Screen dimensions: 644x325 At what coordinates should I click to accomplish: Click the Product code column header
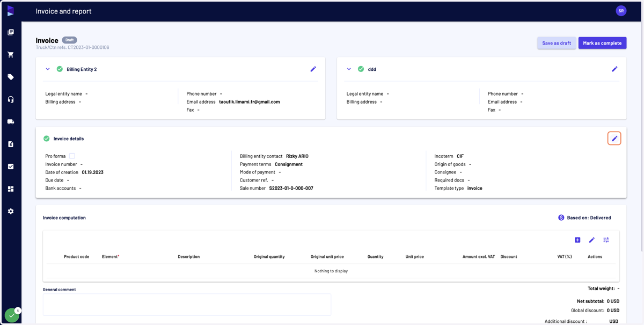(x=76, y=257)
